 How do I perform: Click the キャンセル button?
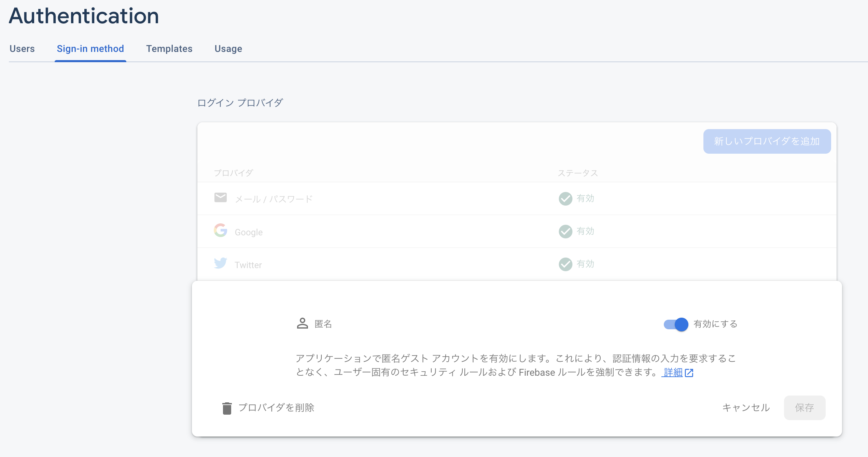tap(746, 407)
